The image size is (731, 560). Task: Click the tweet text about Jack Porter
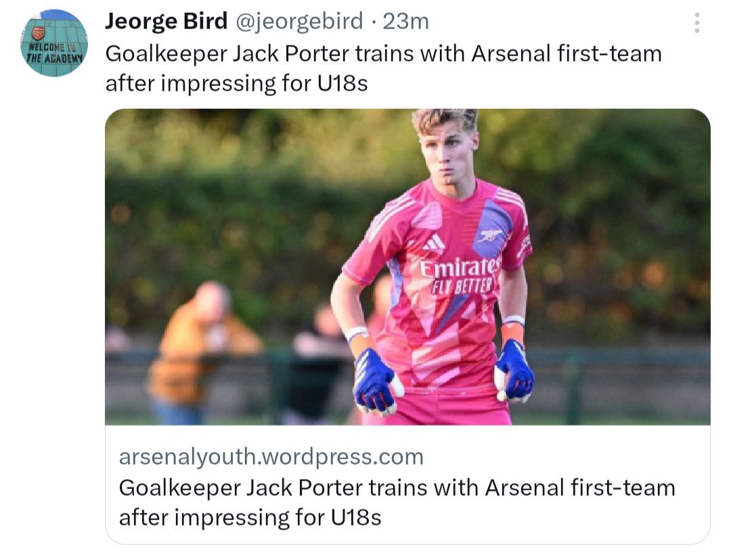tap(382, 68)
